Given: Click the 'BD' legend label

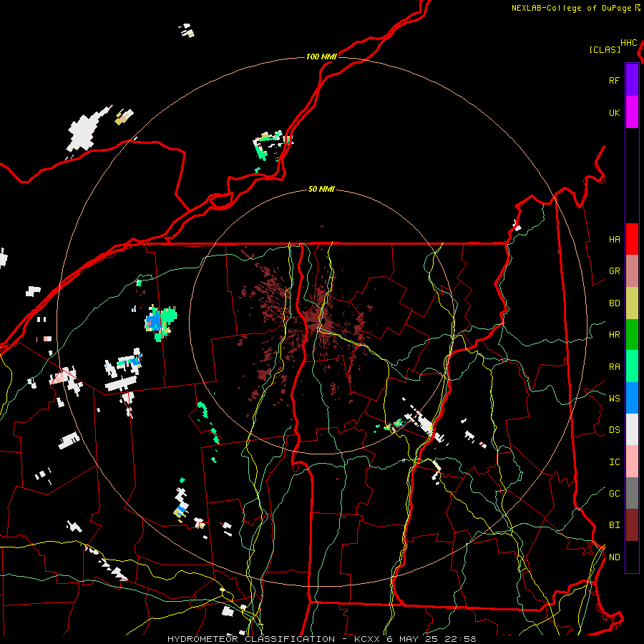Looking at the screenshot, I should point(614,303).
